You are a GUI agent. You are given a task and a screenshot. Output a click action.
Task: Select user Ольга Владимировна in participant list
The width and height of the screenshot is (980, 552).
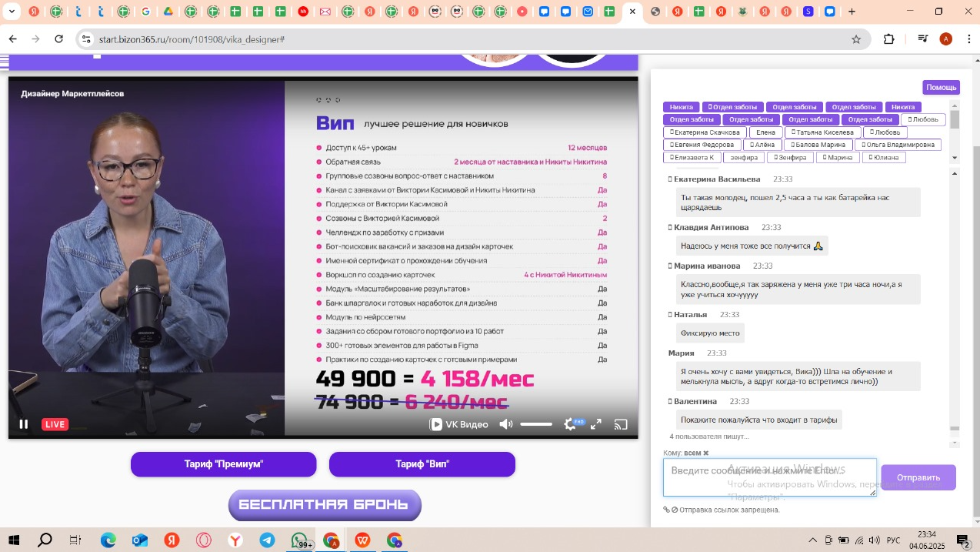(x=898, y=145)
